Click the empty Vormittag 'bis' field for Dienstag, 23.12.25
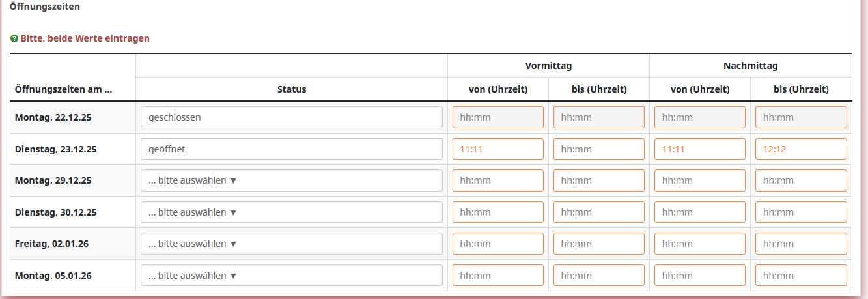Viewport: 868px width, 299px height. point(598,149)
